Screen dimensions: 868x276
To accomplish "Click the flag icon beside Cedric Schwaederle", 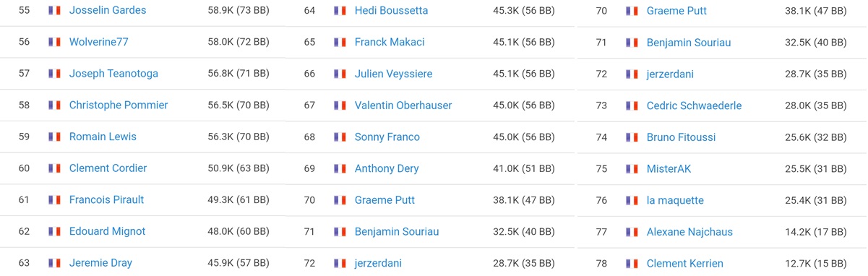I will (632, 105).
